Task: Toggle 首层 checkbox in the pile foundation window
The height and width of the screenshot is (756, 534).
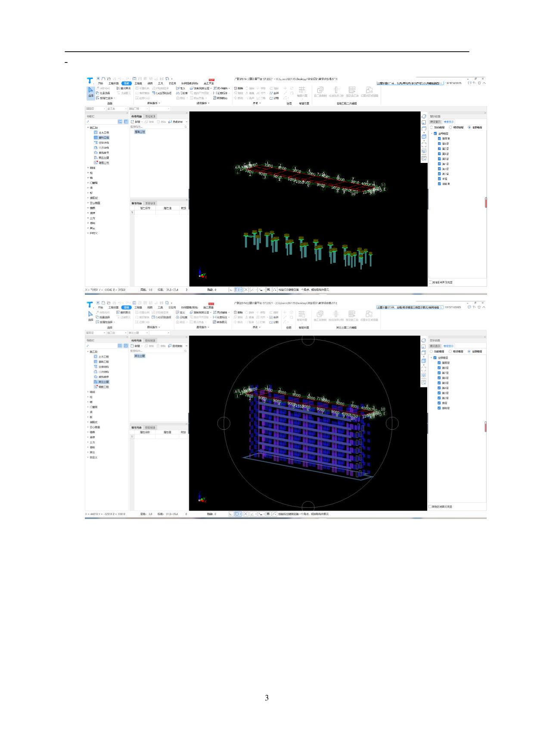Action: tap(439, 179)
